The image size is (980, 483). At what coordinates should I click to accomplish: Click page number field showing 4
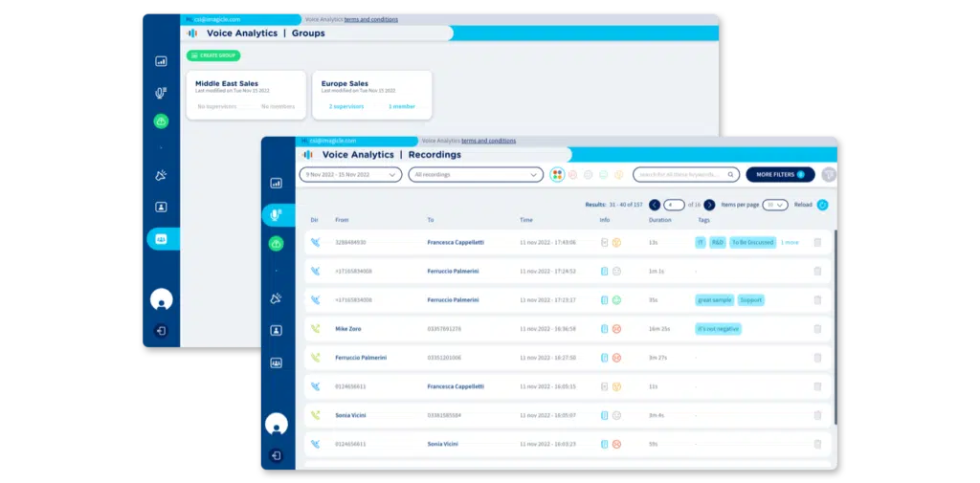675,205
